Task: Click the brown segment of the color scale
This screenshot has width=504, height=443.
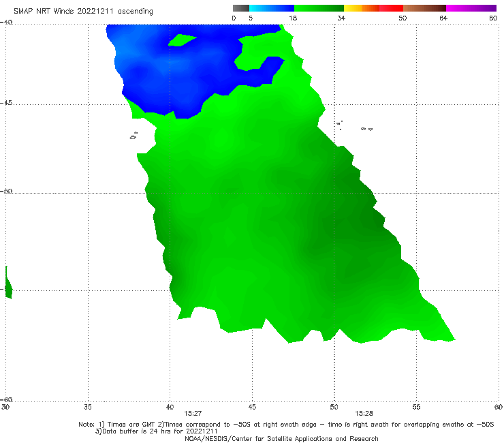Action: pos(424,8)
